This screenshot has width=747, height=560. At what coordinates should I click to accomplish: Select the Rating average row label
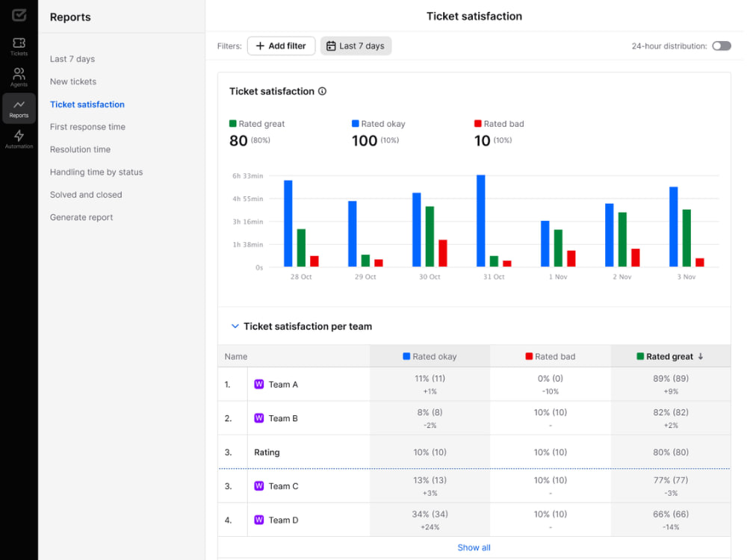267,452
